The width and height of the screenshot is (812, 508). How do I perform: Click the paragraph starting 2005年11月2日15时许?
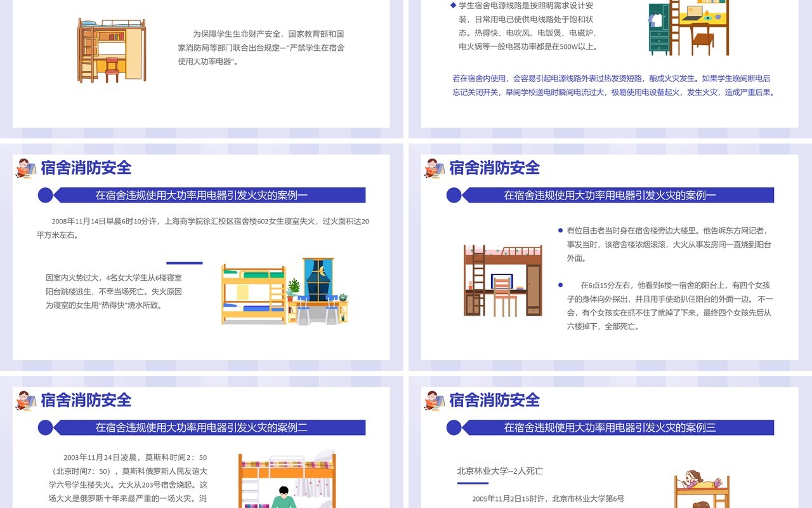click(549, 499)
